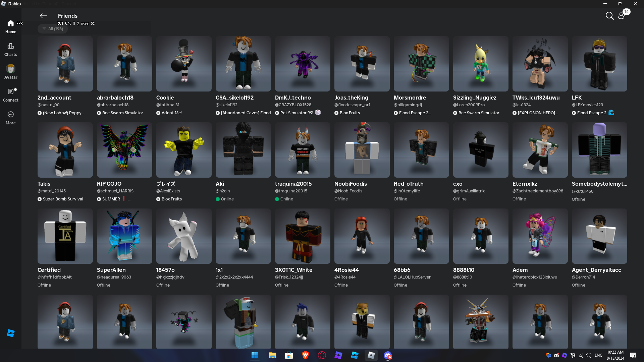Open the More sidebar menu
644x362 pixels.
pyautogui.click(x=11, y=118)
